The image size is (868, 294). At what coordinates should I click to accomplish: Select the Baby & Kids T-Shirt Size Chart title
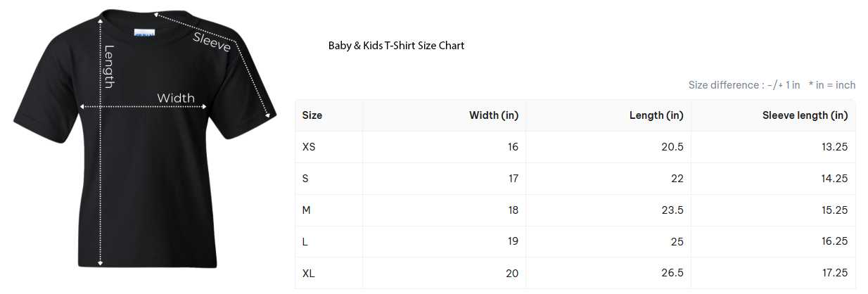[x=396, y=46]
